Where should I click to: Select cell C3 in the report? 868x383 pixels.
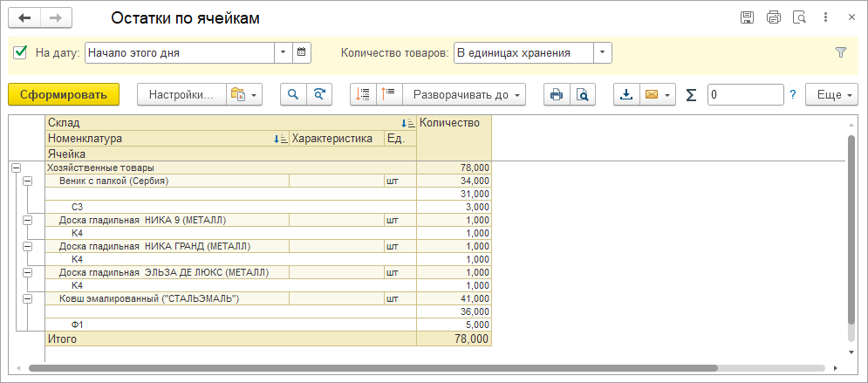230,207
